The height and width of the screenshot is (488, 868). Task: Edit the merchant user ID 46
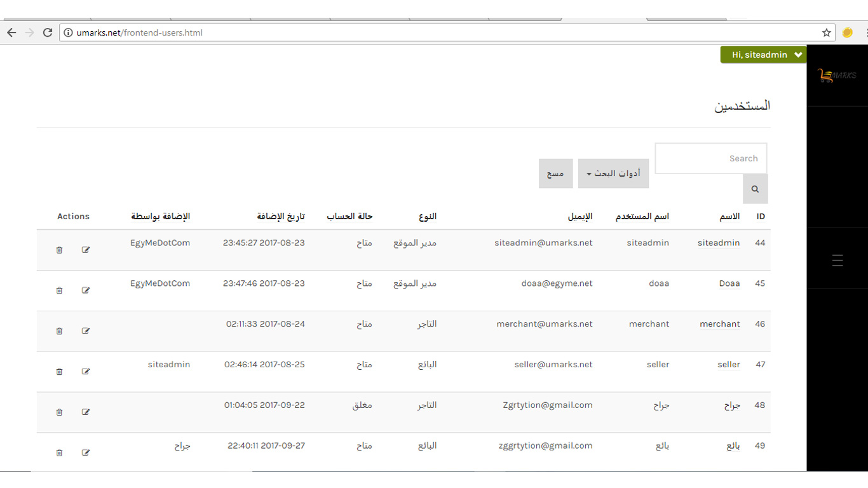[x=86, y=331]
